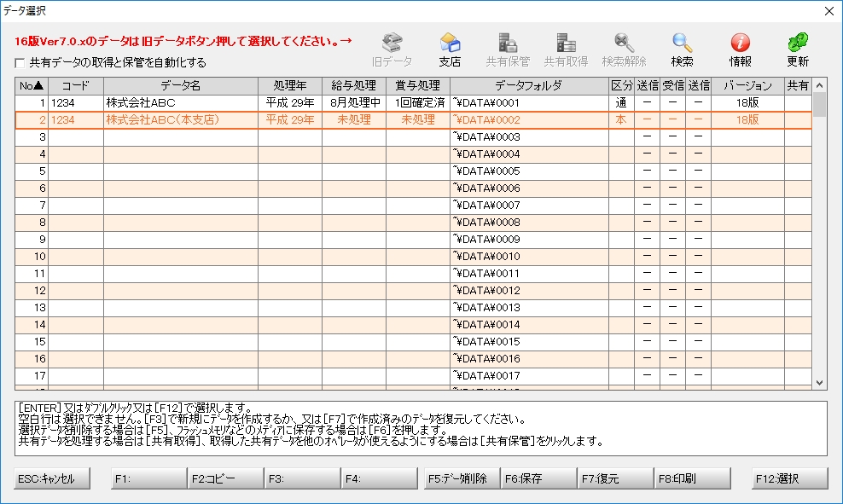Click folder cell ~¥DATA¥0013
The image size is (843, 504).
point(529,307)
